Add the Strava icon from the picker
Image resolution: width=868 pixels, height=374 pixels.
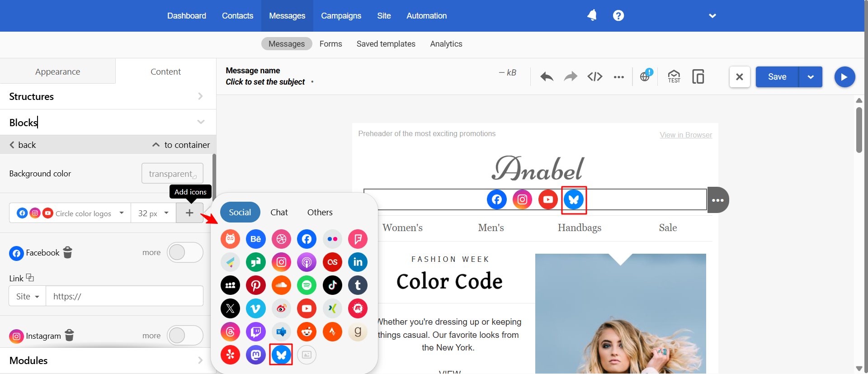tap(332, 332)
